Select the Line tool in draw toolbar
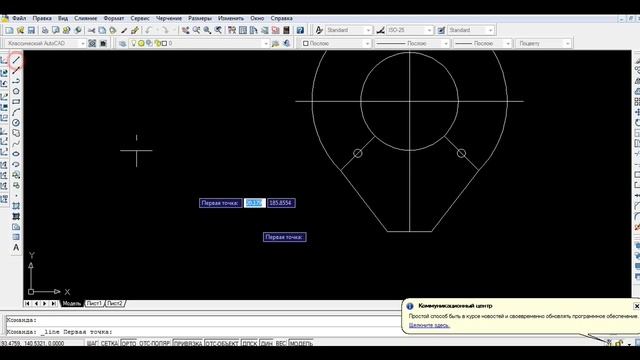 pos(16,60)
